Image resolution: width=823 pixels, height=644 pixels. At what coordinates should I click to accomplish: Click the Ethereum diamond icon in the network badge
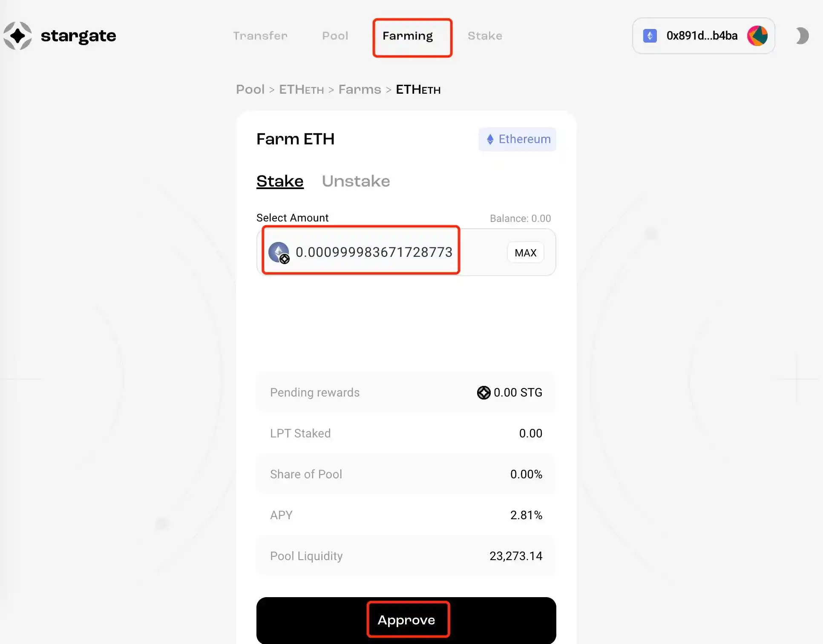click(490, 139)
